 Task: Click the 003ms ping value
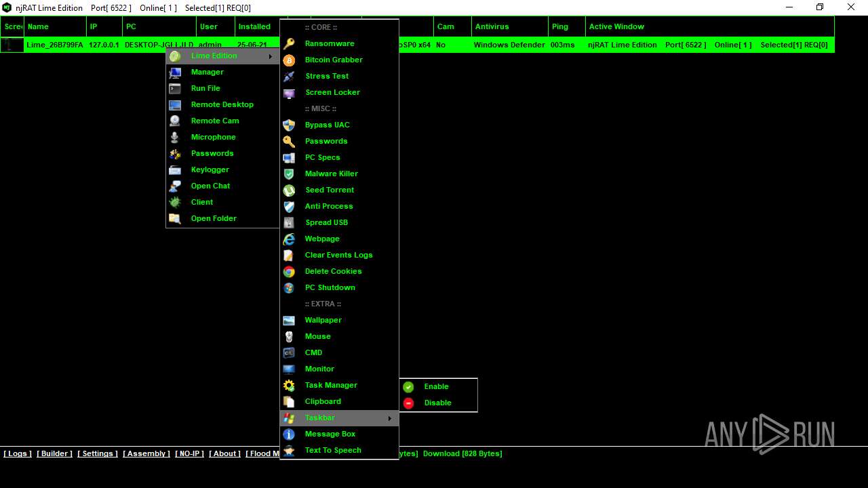tap(563, 45)
